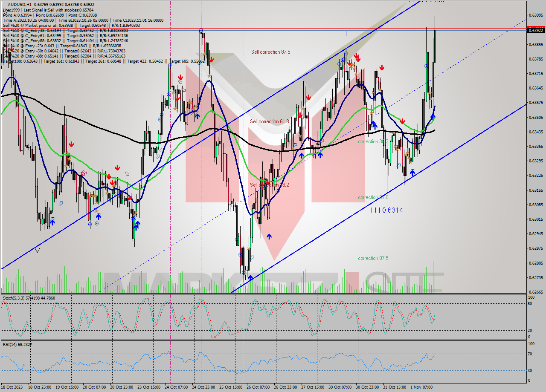The image size is (546, 392).
Task: Click the Stoch scale value 20
Action: coord(531,330)
